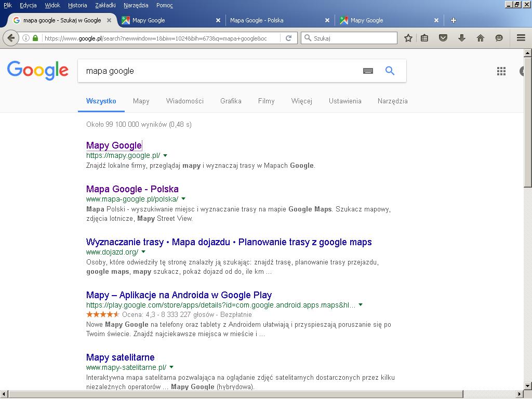Click the 'Ocena: 4,3 - 8 333 227 głosów' rating text

[x=168, y=314]
